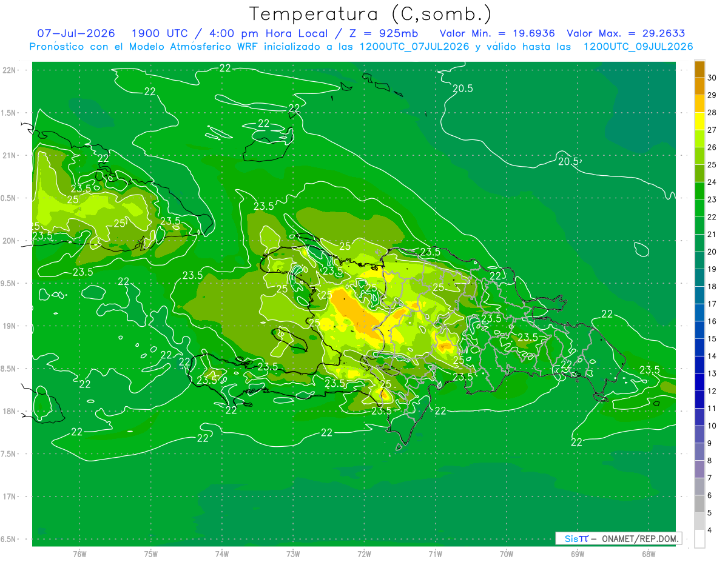Image resolution: width=728 pixels, height=562 pixels.
Task: Click the '70W' longitude axis label
Action: tap(507, 554)
